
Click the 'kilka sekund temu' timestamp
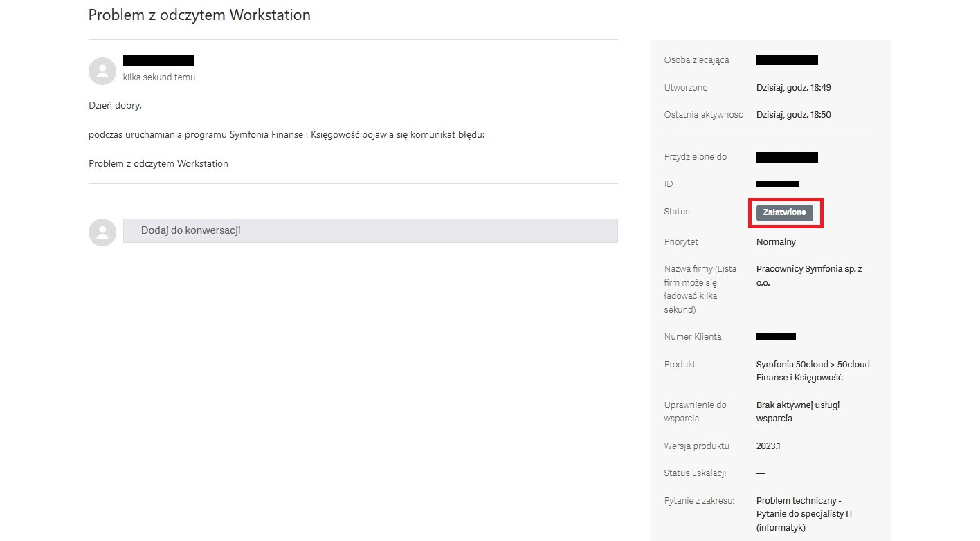pos(159,77)
